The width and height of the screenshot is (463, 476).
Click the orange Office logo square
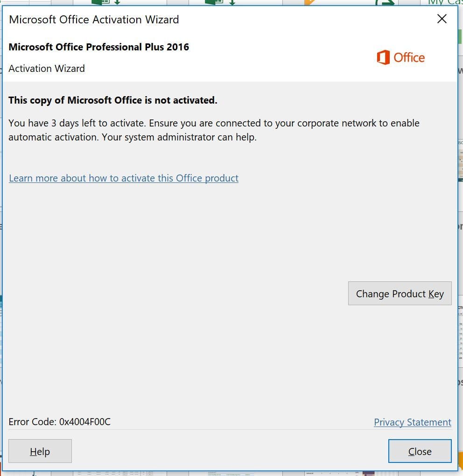pyautogui.click(x=383, y=58)
